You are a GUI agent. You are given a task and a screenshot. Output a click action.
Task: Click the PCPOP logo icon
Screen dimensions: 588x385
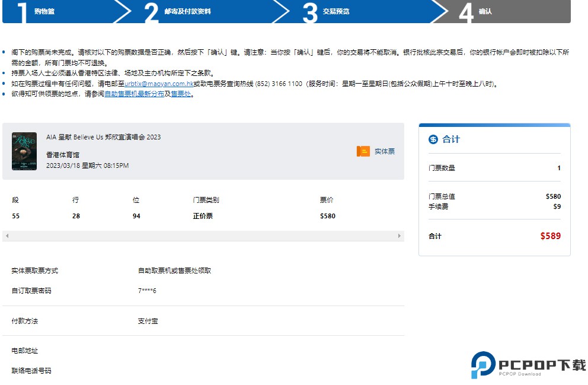tap(482, 365)
